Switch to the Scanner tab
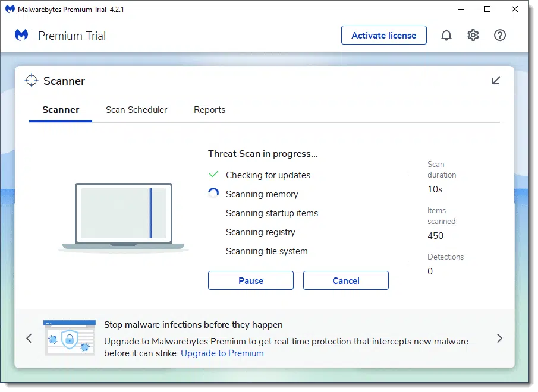538x392 pixels. click(61, 110)
